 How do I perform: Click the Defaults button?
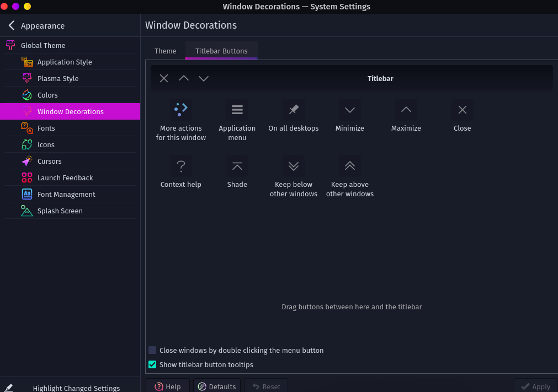(217, 386)
